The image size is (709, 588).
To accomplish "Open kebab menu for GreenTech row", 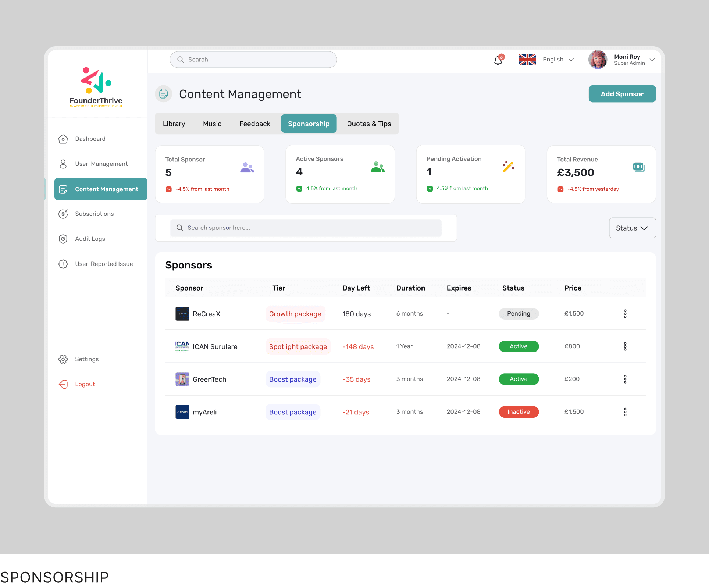I will coord(625,379).
